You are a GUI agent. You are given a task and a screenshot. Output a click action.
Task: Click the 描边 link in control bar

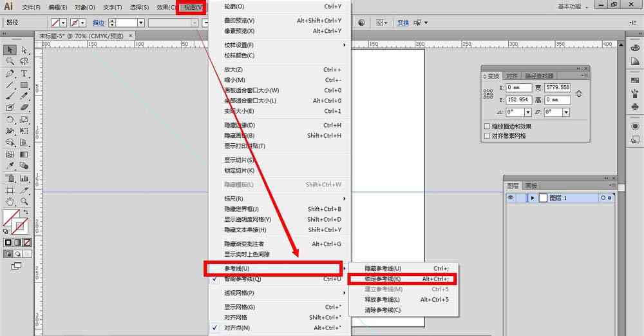click(98, 23)
